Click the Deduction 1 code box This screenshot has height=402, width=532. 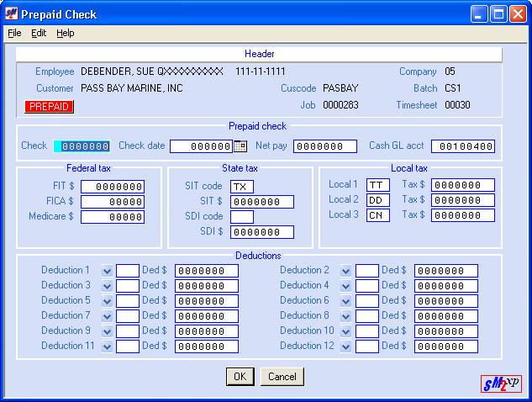pyautogui.click(x=128, y=271)
